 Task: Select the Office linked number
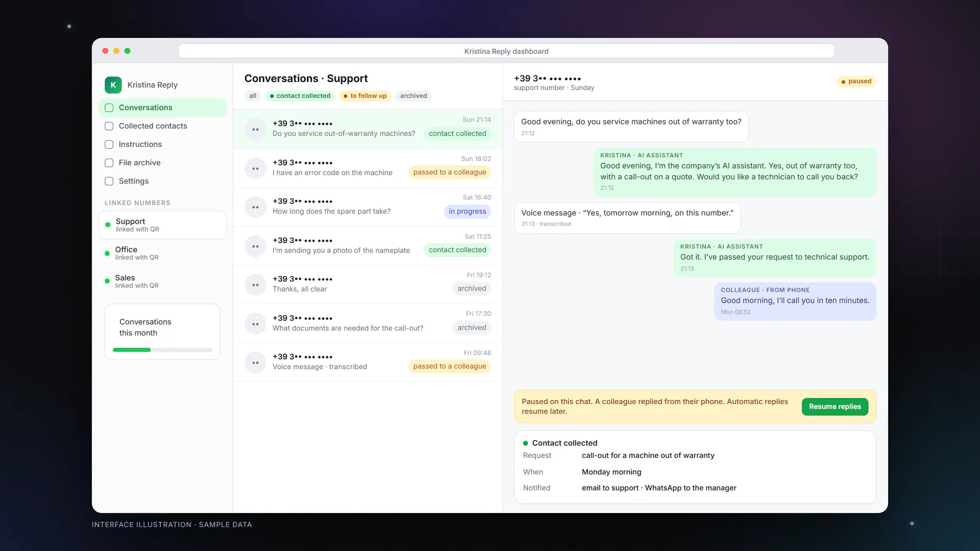click(x=162, y=253)
